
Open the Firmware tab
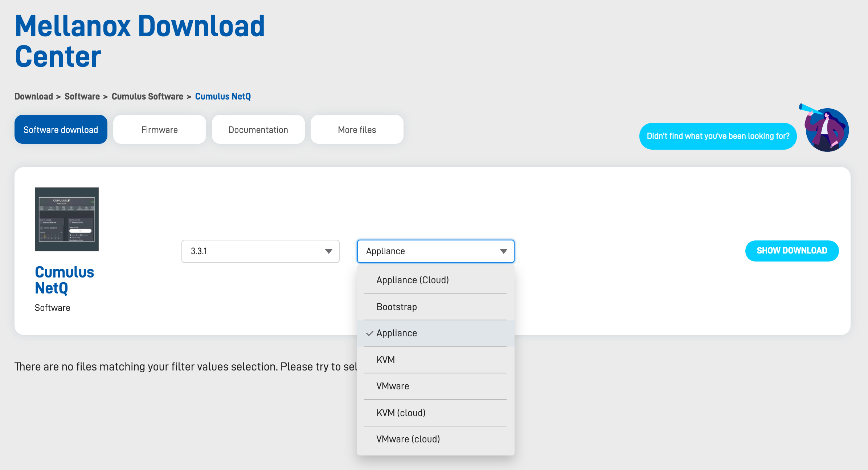[160, 130]
